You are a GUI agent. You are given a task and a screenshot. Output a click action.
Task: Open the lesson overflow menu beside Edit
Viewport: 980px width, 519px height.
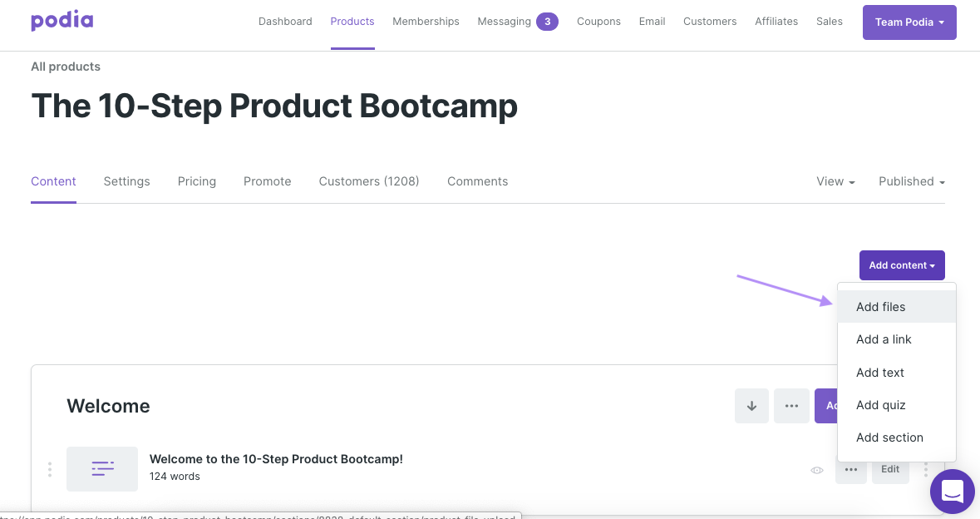coord(850,470)
